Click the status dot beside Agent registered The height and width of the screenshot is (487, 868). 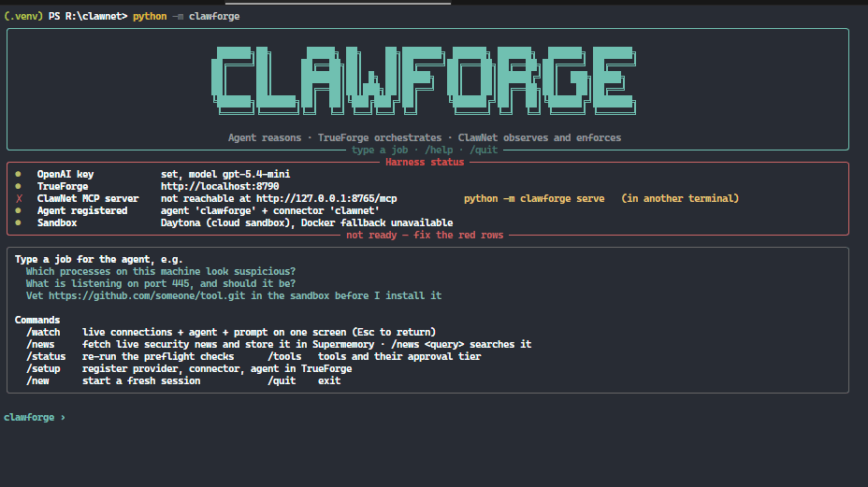19,210
